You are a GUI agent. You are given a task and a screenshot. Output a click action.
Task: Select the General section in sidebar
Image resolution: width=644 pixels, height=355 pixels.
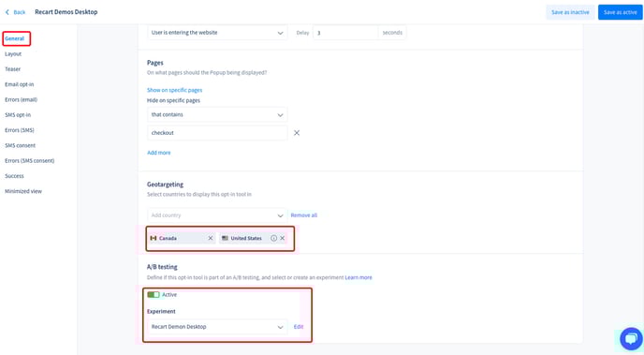point(14,38)
